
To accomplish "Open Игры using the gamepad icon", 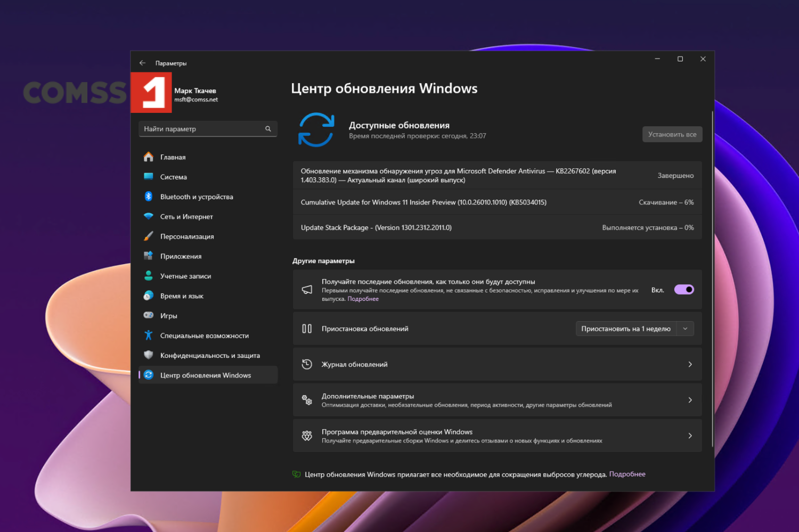I will pyautogui.click(x=149, y=315).
